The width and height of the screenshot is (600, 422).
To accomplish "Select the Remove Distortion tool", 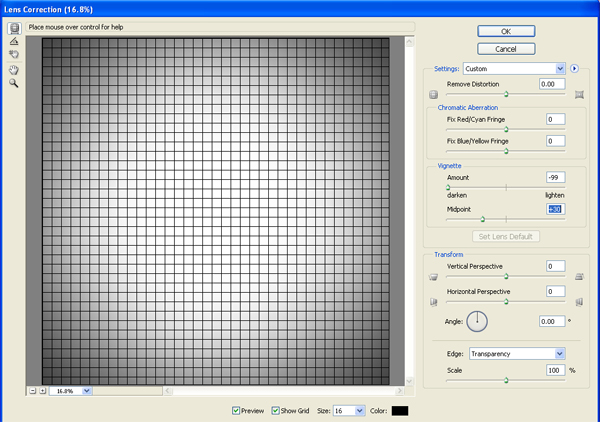I will (14, 28).
